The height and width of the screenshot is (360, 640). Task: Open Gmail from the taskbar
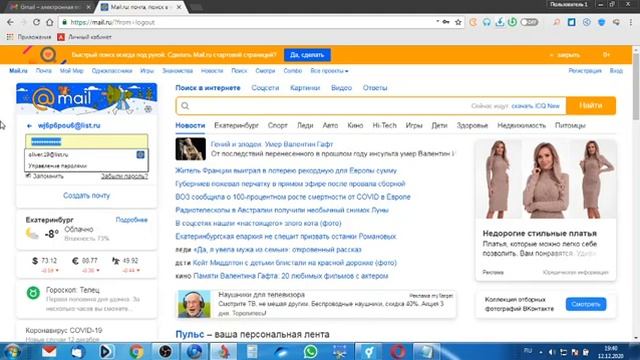[49, 351]
